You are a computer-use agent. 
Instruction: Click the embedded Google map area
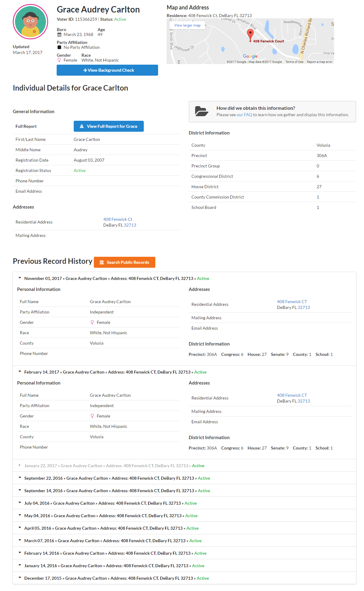(x=250, y=41)
